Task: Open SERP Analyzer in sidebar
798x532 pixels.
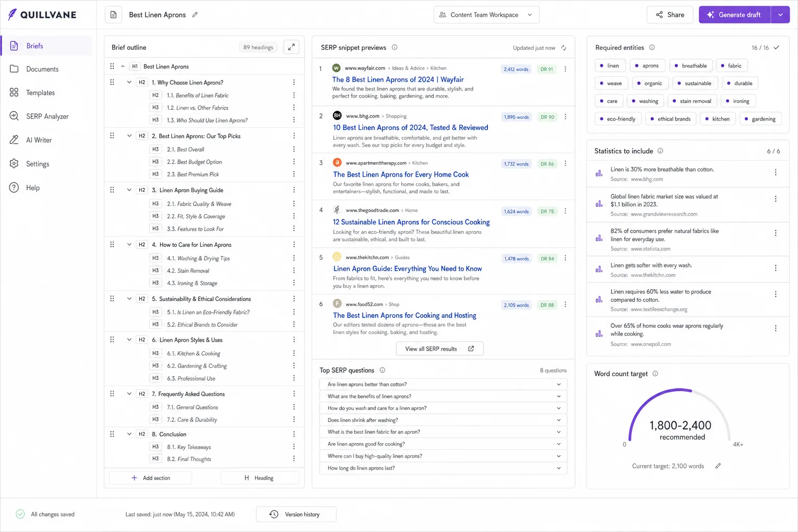Action: coord(47,116)
